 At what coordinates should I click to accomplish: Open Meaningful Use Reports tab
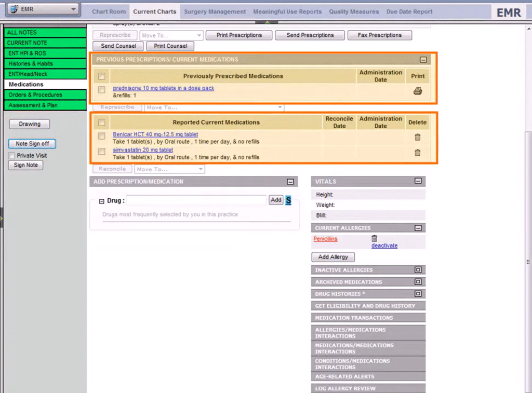point(287,11)
